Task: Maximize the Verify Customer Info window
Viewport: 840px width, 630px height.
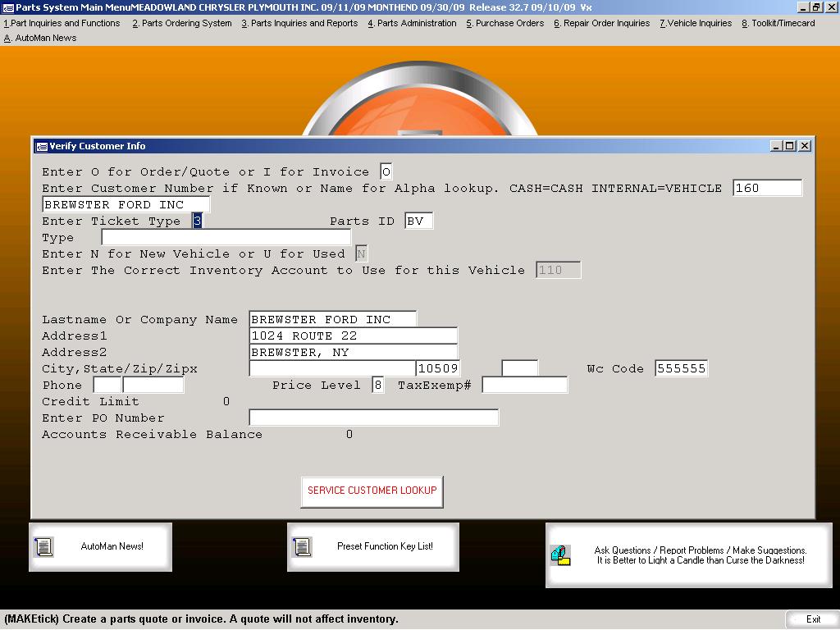Action: tap(789, 146)
